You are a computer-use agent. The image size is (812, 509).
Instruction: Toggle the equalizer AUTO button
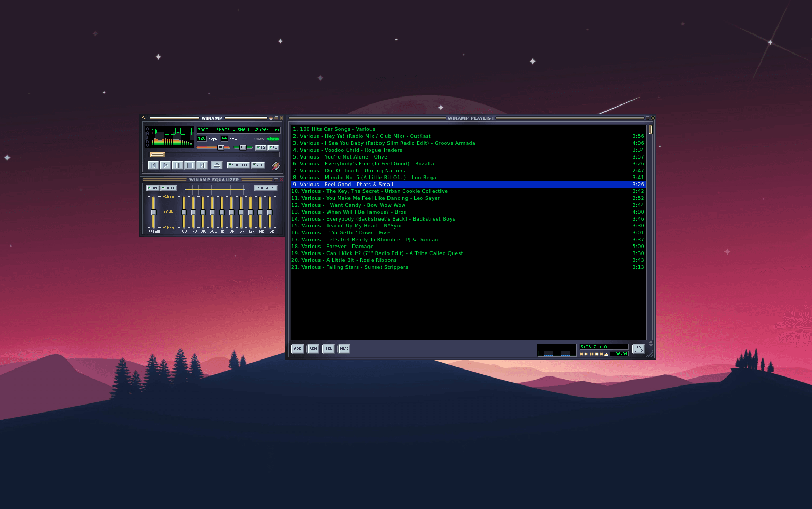pos(169,188)
